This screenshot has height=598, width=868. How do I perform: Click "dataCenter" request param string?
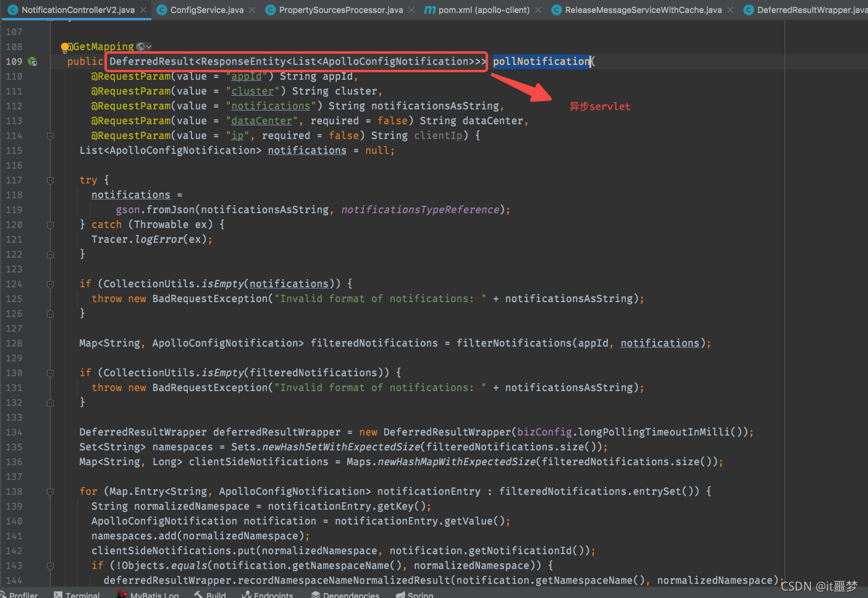click(x=261, y=120)
